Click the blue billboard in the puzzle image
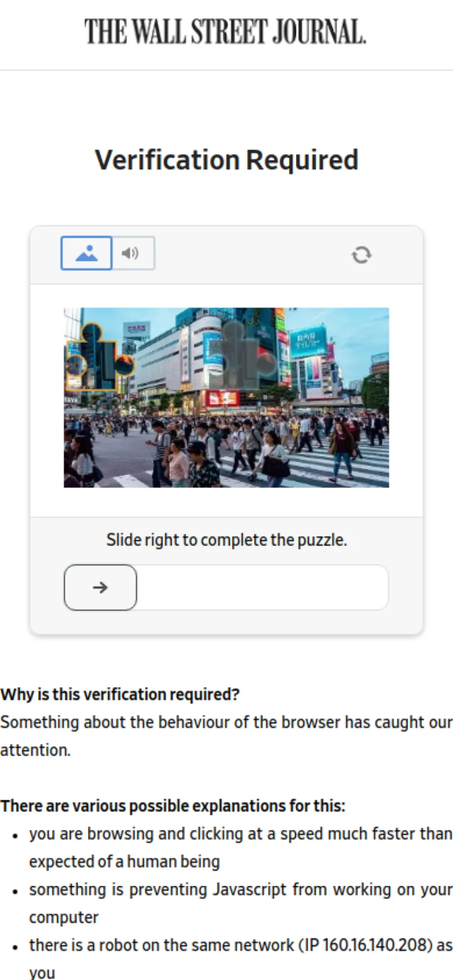The height and width of the screenshot is (980, 453). pos(308,342)
